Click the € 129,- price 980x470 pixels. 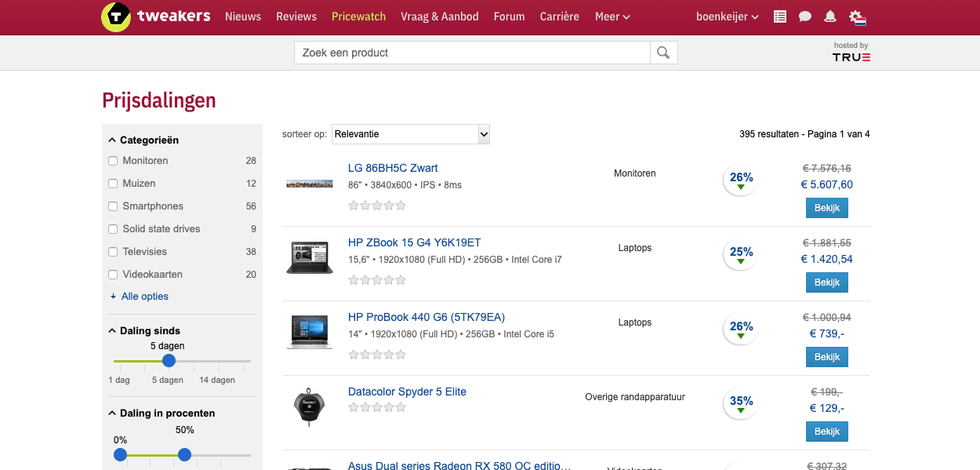click(826, 408)
